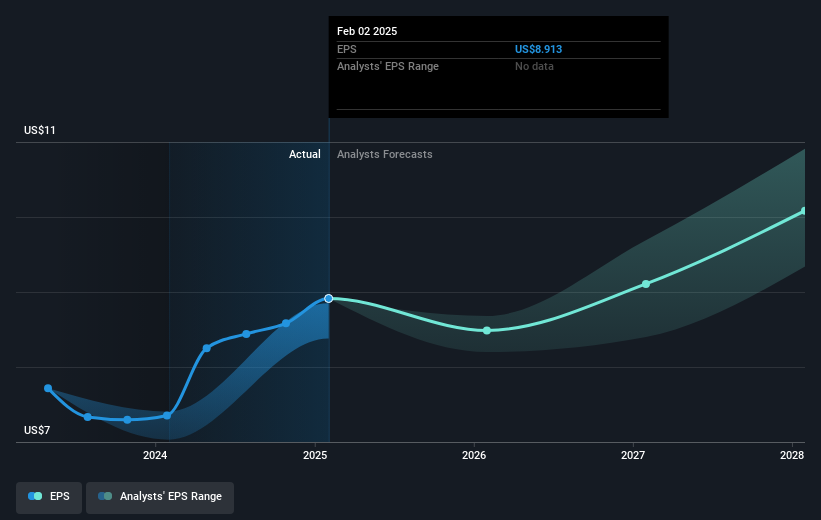The height and width of the screenshot is (520, 821).
Task: Click the EPS data point at early 2024
Action: tap(167, 416)
